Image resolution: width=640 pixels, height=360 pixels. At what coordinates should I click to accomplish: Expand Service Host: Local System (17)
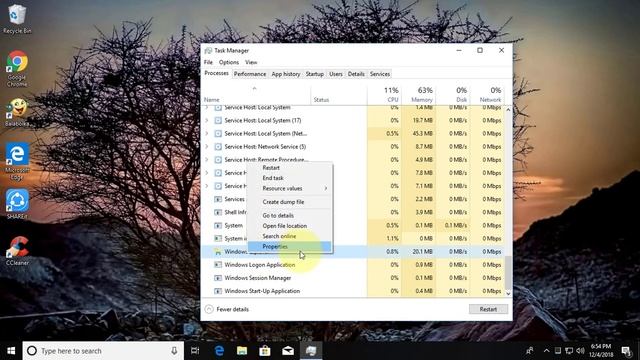pyautogui.click(x=207, y=120)
